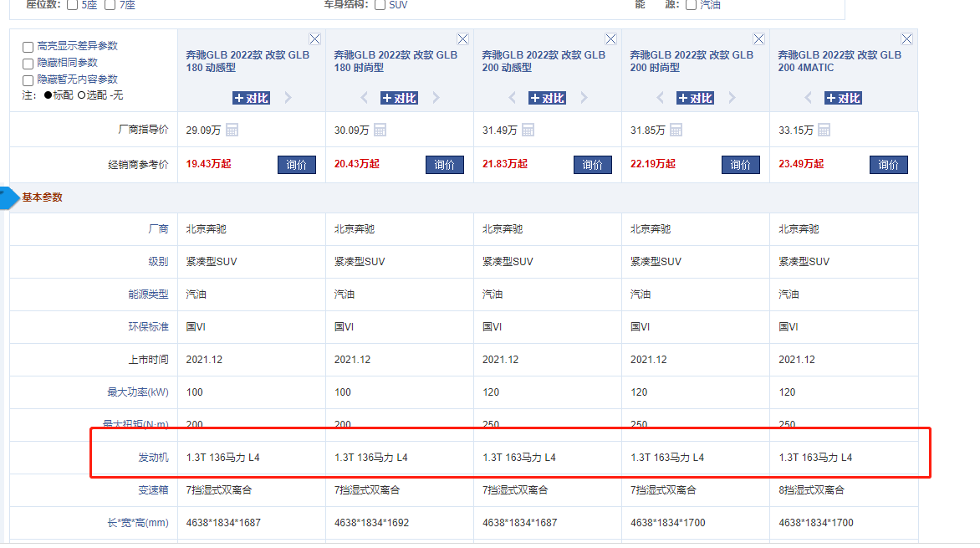This screenshot has width=980, height=548.
Task: Select the SUV body structure checkbox
Action: [x=380, y=5]
